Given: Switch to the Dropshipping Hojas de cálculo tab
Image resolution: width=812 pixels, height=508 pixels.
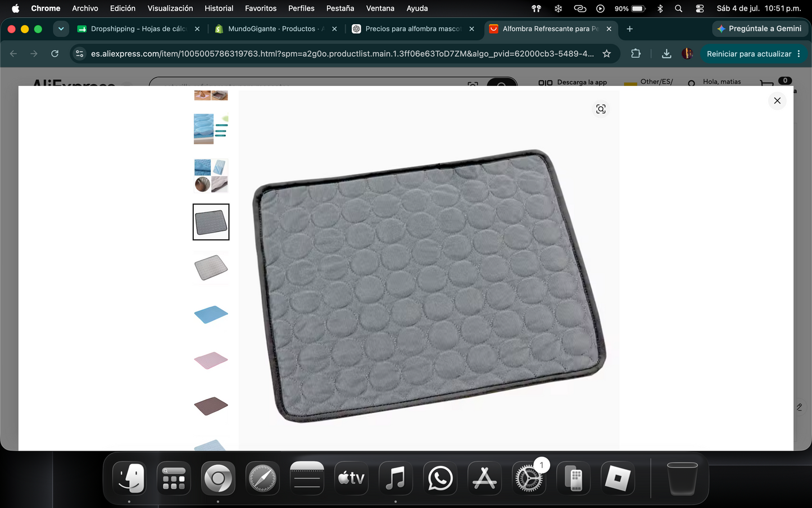Looking at the screenshot, I should [x=138, y=29].
